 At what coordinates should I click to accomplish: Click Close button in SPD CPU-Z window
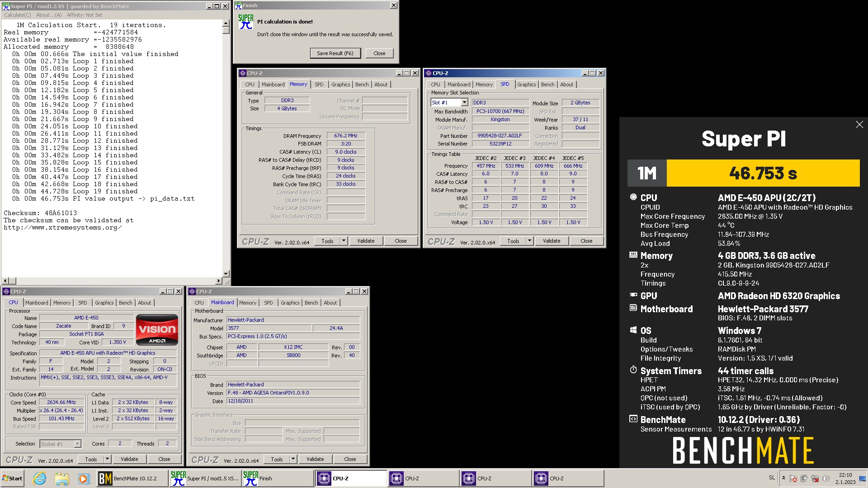point(586,241)
